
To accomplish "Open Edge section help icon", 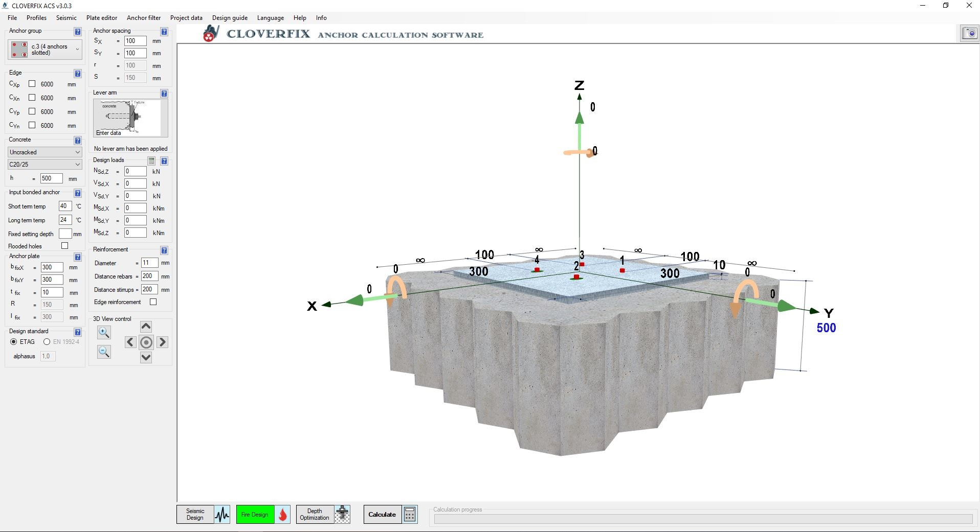I will click(78, 74).
